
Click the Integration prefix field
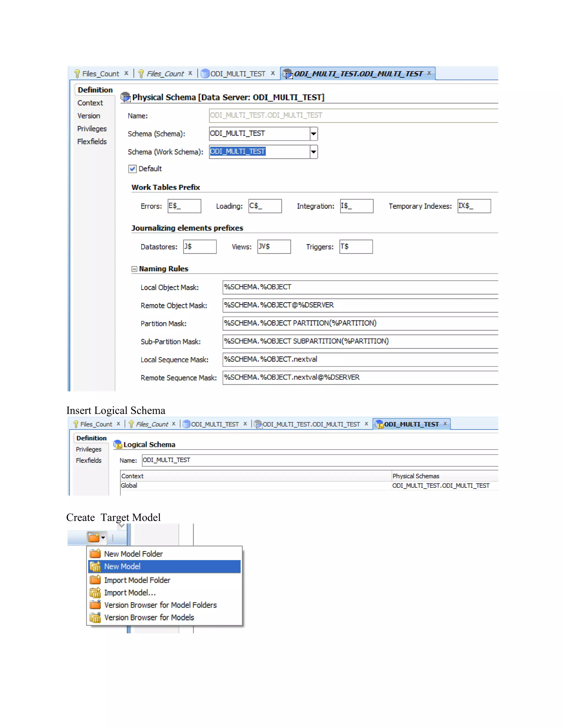click(x=357, y=206)
